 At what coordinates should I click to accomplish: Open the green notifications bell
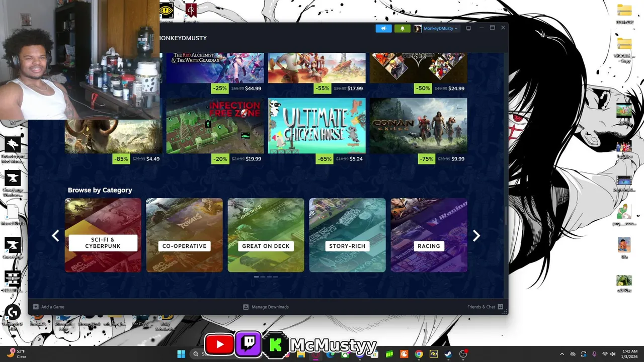click(402, 29)
